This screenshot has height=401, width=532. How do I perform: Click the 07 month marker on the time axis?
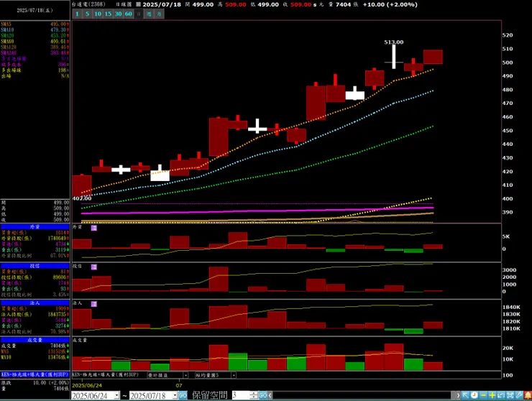coord(179,385)
